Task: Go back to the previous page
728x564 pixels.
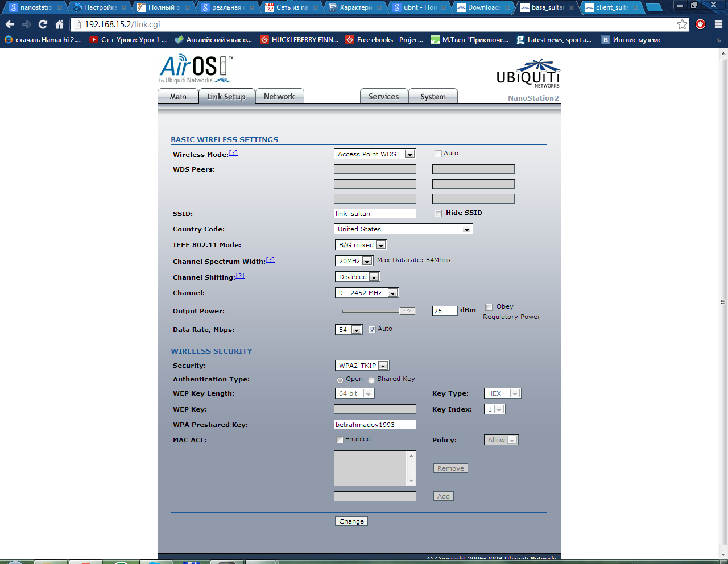Action: 10,24
